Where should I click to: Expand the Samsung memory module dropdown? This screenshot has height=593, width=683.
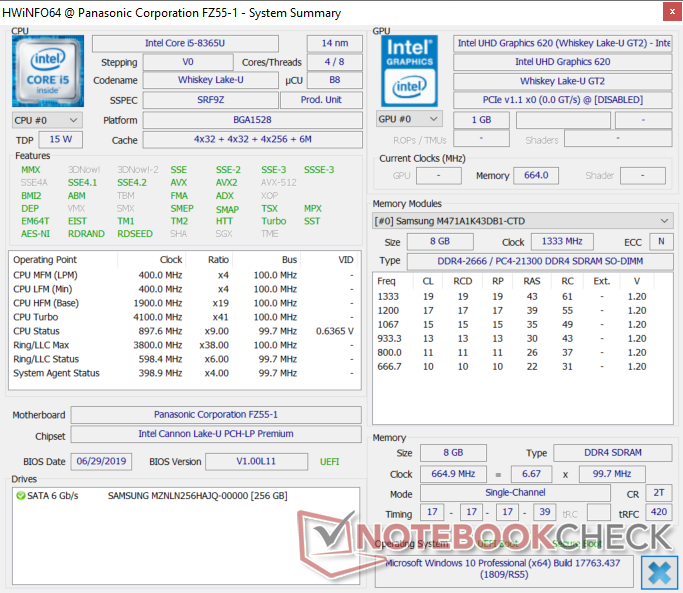523,221
